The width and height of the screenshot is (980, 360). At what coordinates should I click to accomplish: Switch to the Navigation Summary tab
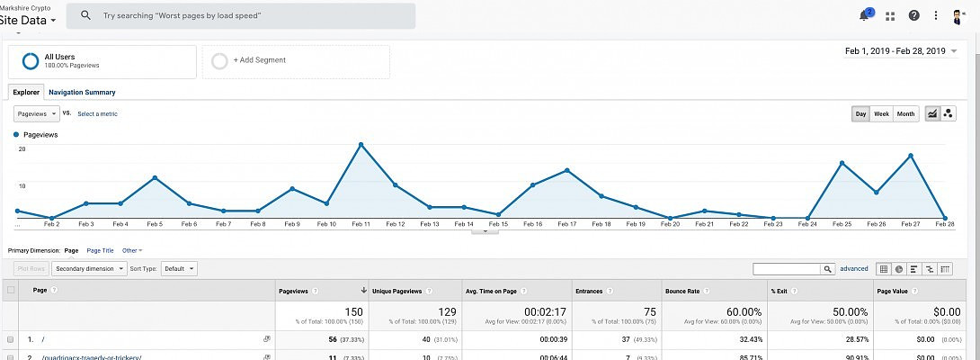pos(82,92)
